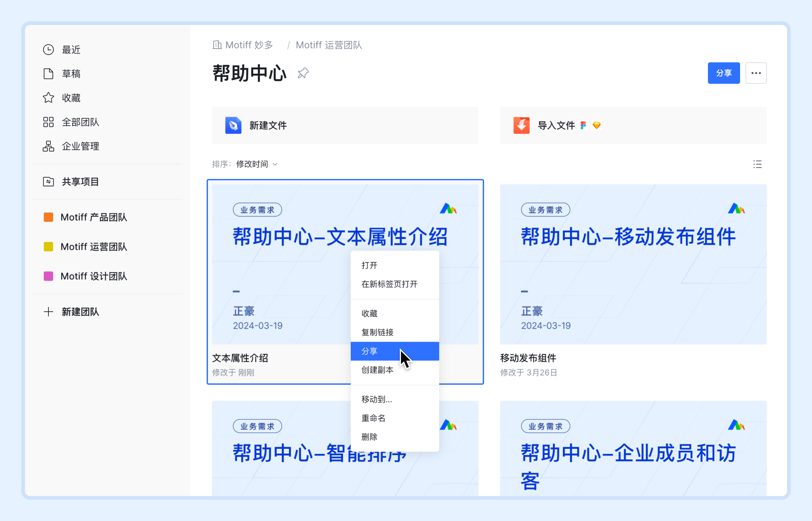The width and height of the screenshot is (812, 521).
Task: Pin 帮助中心 with the pushpin icon
Action: pyautogui.click(x=303, y=73)
